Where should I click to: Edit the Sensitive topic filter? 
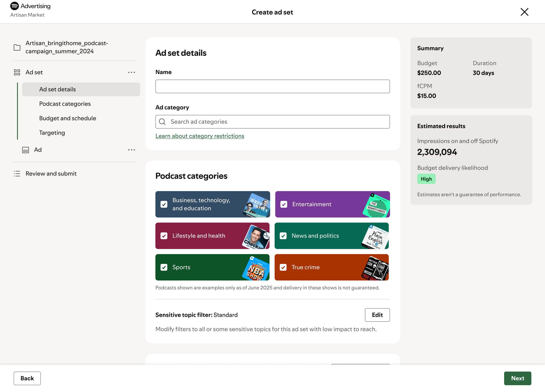tap(377, 315)
